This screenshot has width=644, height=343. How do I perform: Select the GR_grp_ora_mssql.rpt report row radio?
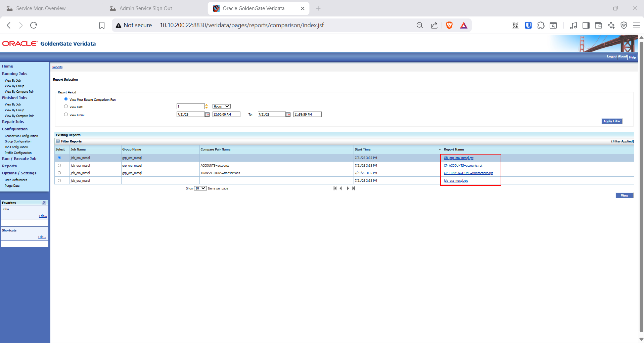coord(59,158)
